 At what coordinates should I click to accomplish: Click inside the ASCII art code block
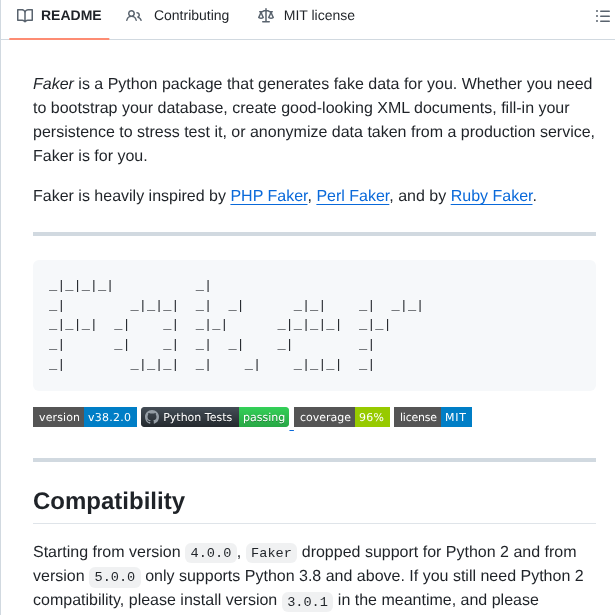pyautogui.click(x=314, y=325)
